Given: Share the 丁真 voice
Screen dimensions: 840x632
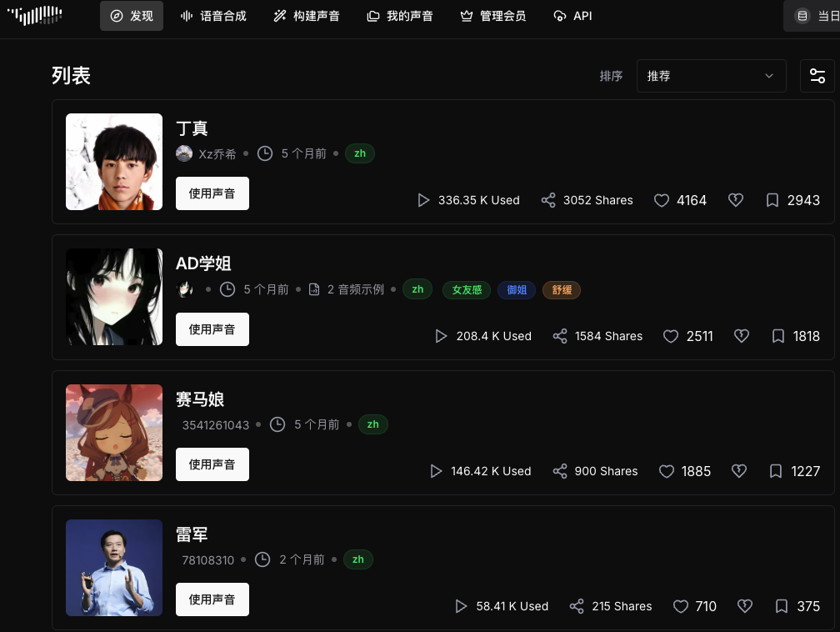Looking at the screenshot, I should pyautogui.click(x=548, y=200).
